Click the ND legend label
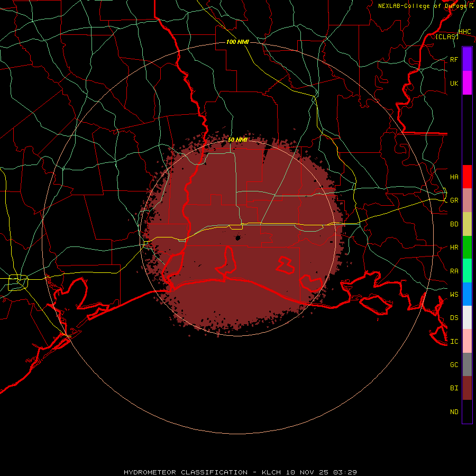This screenshot has height=476, width=476. 454,412
